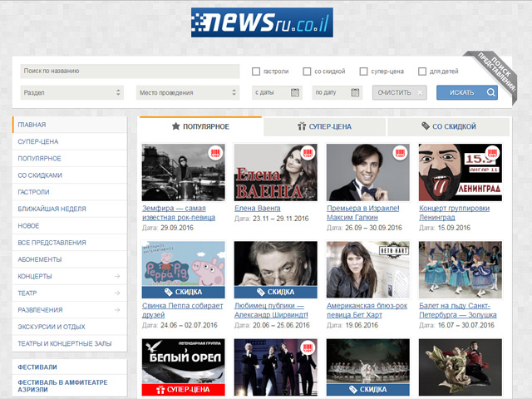
Task: Open 'Концерт группировки Ленинград' link
Action: (453, 208)
